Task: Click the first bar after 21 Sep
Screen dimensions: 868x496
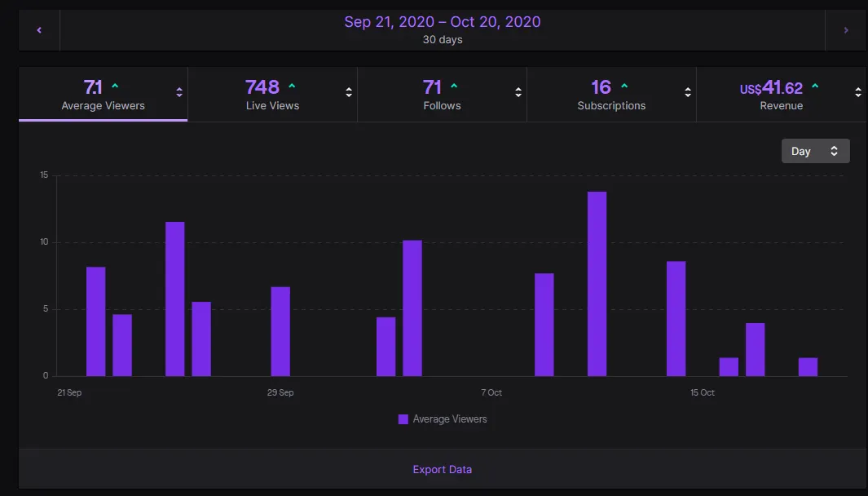Action: click(x=96, y=321)
